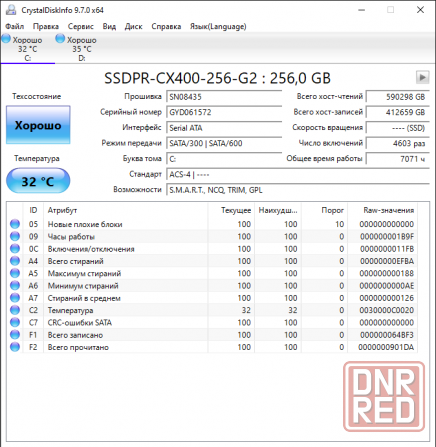Select the D: disk tab at 35 °C
Image resolution: width=436 pixels, height=447 pixels.
[x=82, y=49]
